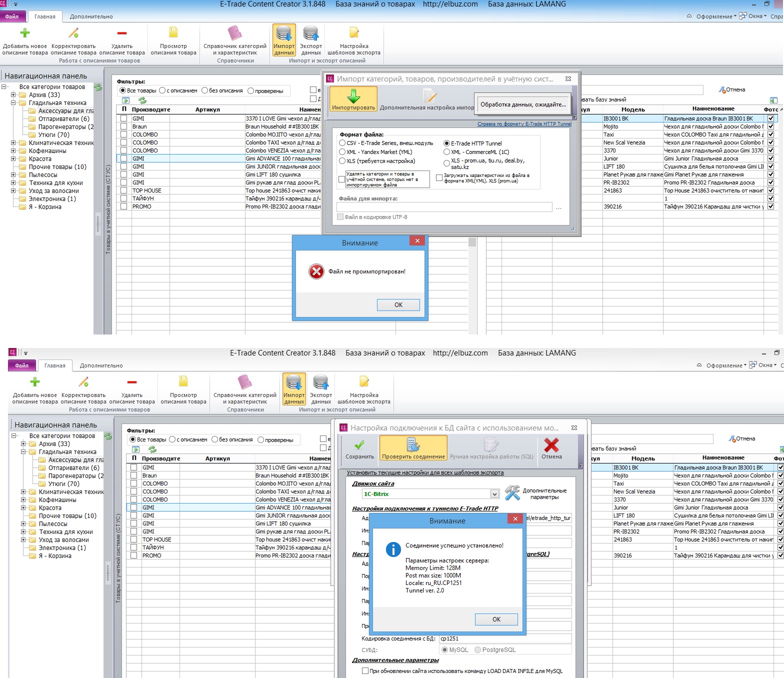Select 'Утюги (70)' in upper navigation tree
This screenshot has width=784, height=678.
point(54,135)
